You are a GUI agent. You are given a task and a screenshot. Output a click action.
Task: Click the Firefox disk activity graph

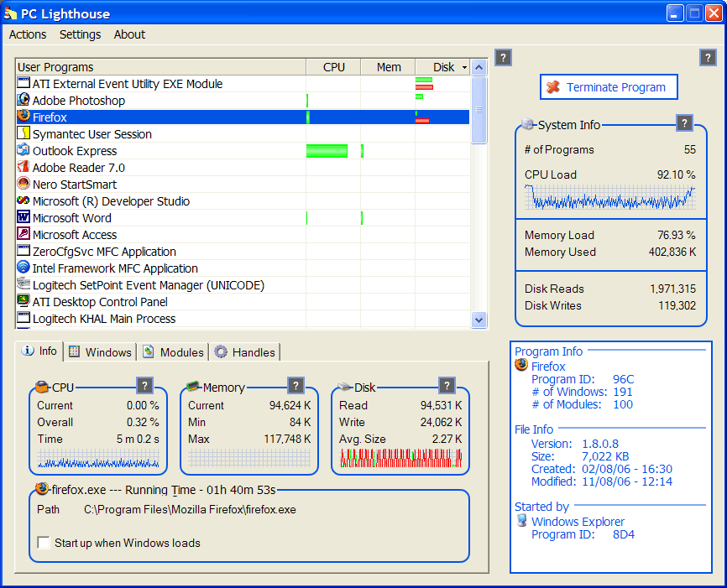pyautogui.click(x=401, y=457)
